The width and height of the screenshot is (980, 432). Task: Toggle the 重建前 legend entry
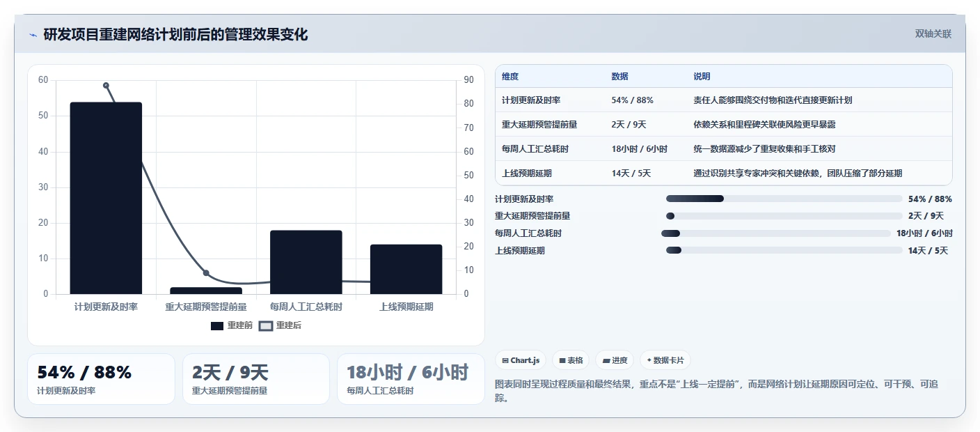coord(232,325)
